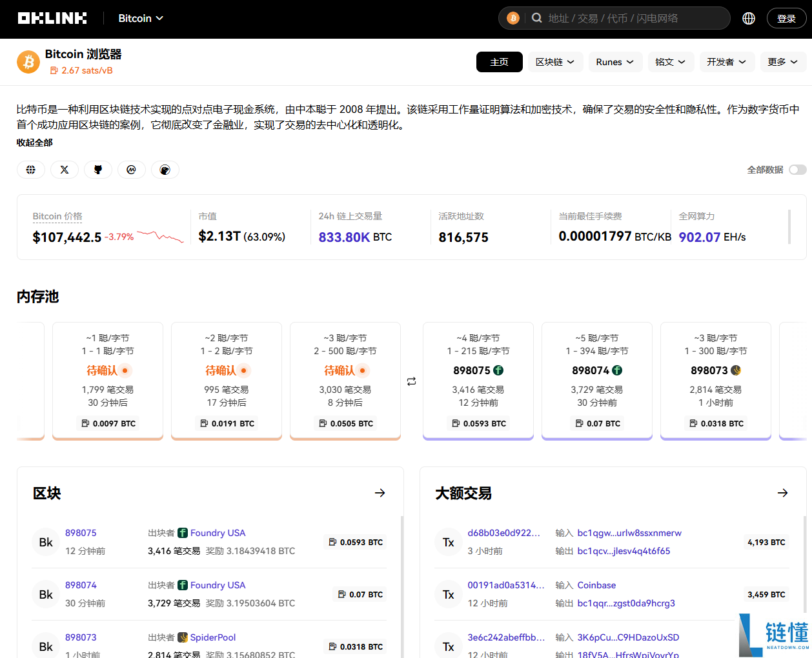812x658 pixels.
Task: Open transaction 3e6c242abeffbb… link
Action: point(507,637)
